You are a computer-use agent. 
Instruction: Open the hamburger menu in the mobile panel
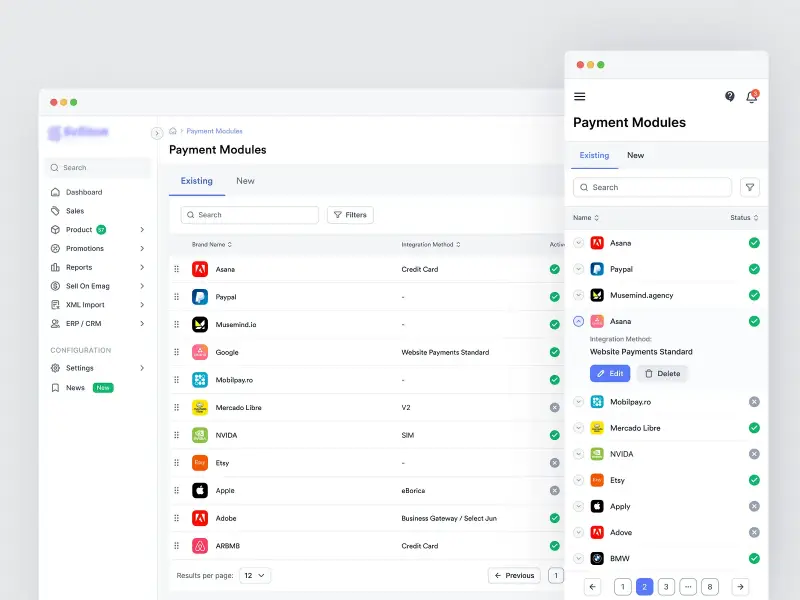tap(580, 96)
